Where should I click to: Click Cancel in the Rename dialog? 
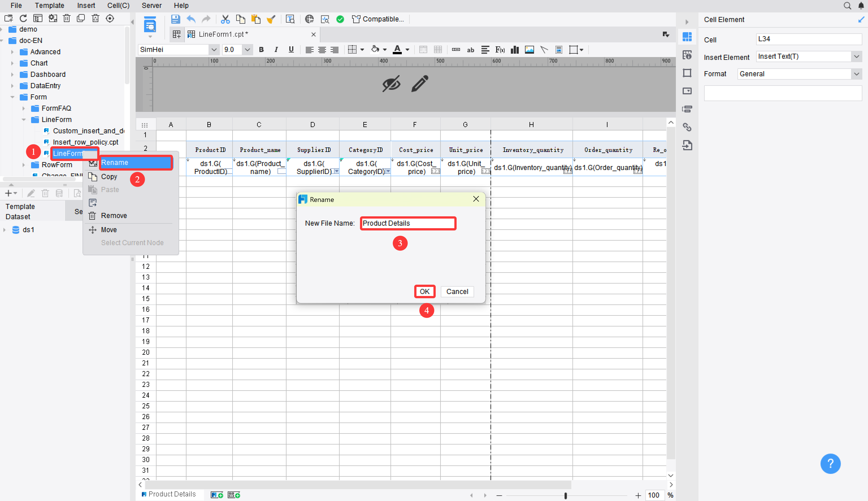click(457, 291)
